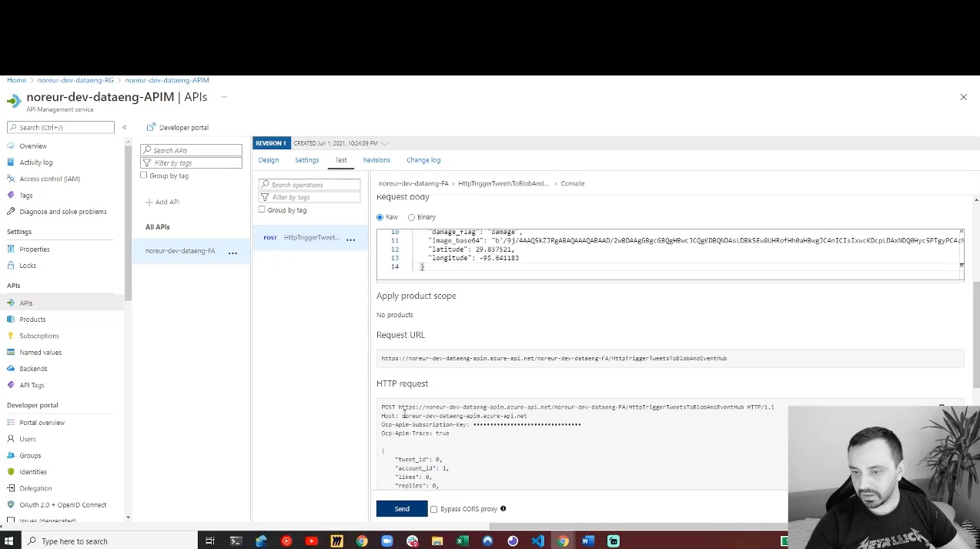Select the Raw request body option

[380, 217]
